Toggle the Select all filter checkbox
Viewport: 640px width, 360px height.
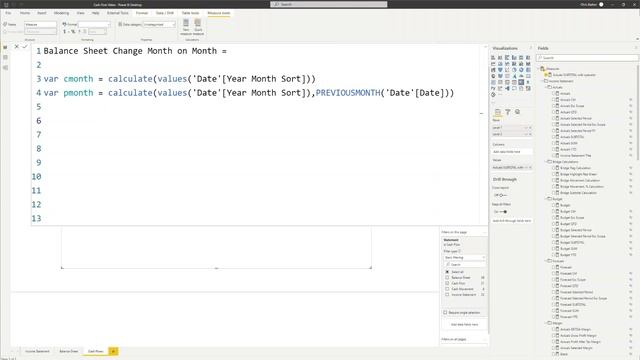click(447, 272)
